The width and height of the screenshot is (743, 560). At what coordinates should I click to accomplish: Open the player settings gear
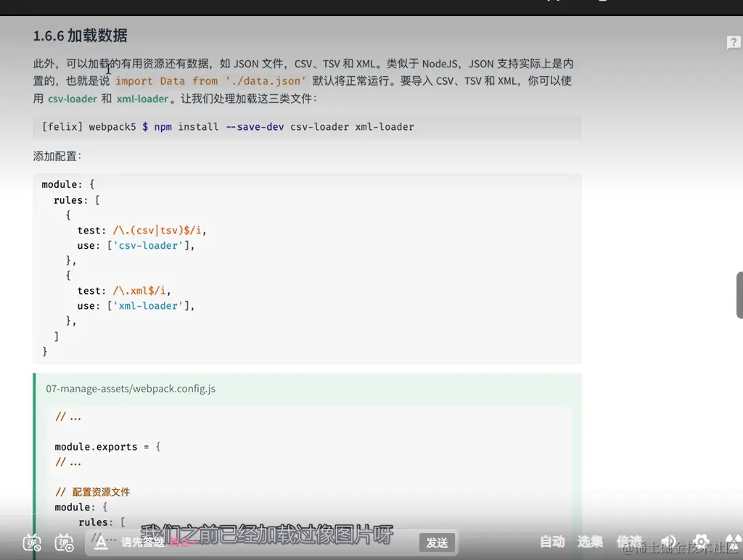tap(701, 542)
